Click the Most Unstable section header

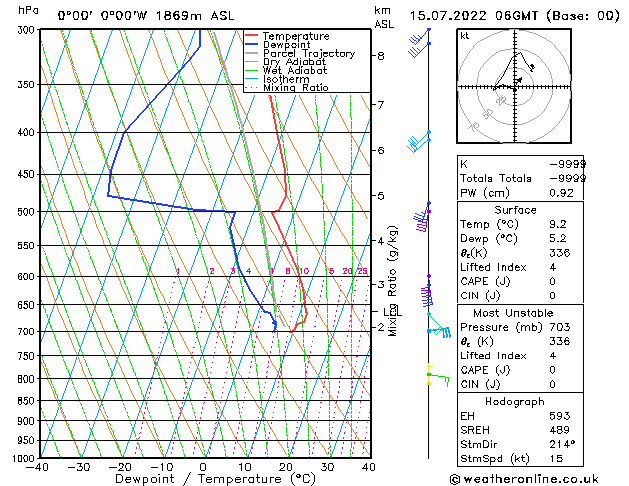coord(513,313)
